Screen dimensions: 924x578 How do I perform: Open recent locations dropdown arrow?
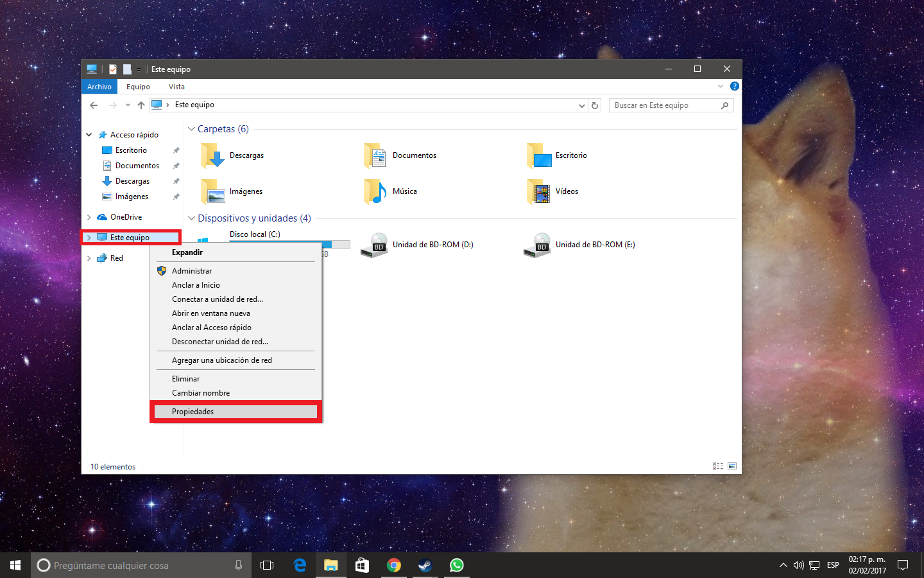point(128,105)
